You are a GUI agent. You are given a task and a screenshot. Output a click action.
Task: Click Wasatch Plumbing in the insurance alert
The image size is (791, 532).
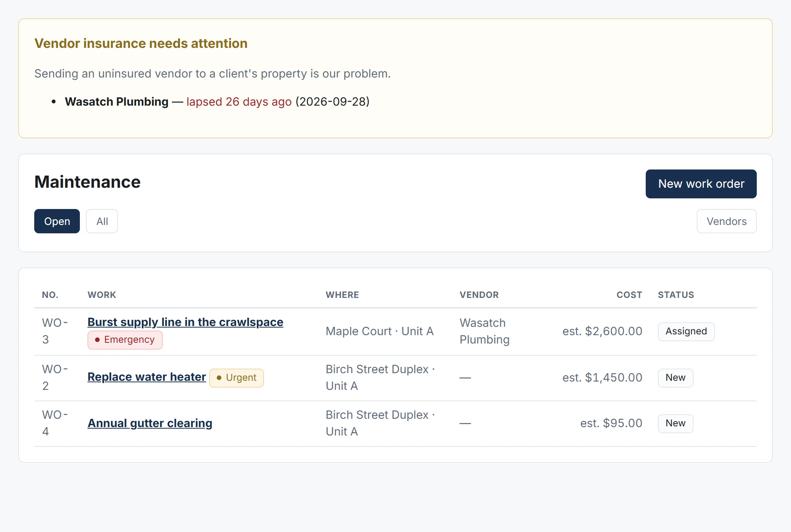pos(116,101)
